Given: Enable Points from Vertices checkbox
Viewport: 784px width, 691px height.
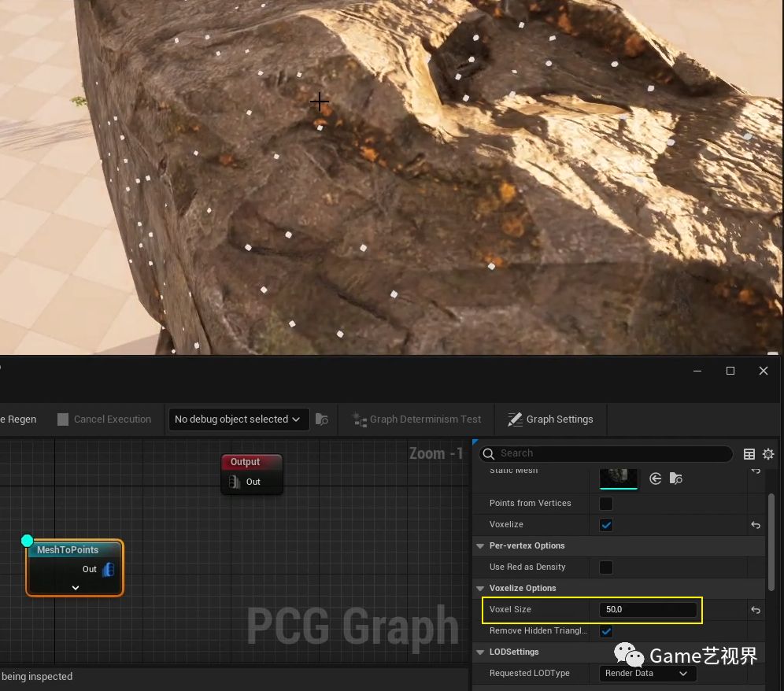Looking at the screenshot, I should click(606, 504).
